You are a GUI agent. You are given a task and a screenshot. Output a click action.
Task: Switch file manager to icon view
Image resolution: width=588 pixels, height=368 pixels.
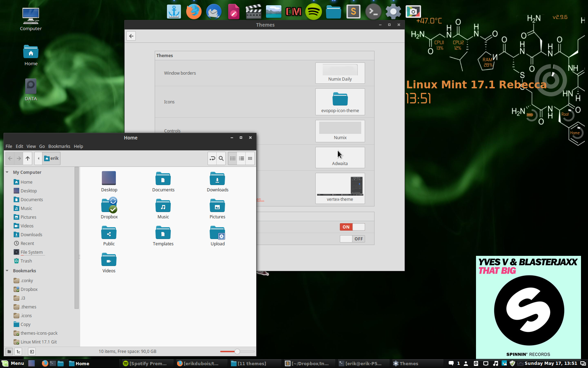click(x=233, y=158)
